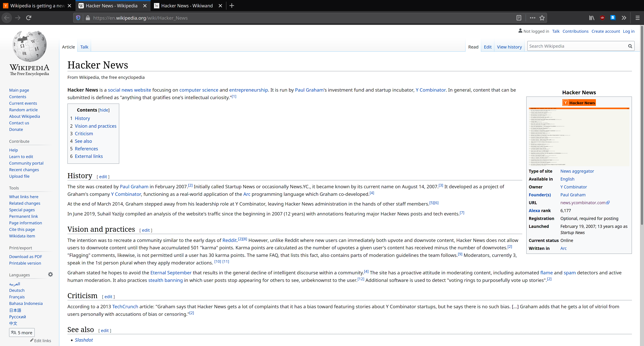Open the Slashdot link

coord(84,340)
